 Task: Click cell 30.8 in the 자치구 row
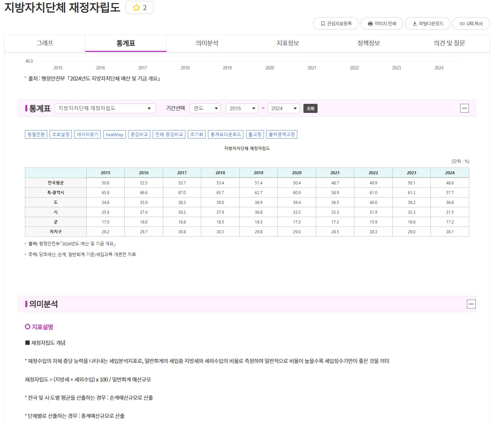182,232
